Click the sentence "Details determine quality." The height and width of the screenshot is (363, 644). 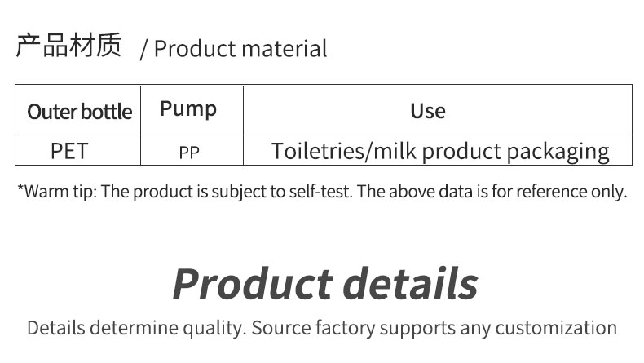[x=137, y=329]
